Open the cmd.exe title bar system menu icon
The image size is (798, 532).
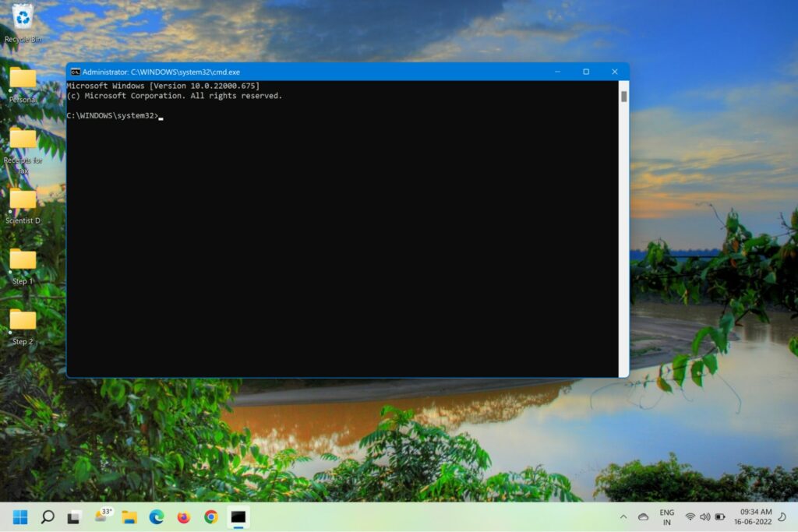[x=76, y=72]
